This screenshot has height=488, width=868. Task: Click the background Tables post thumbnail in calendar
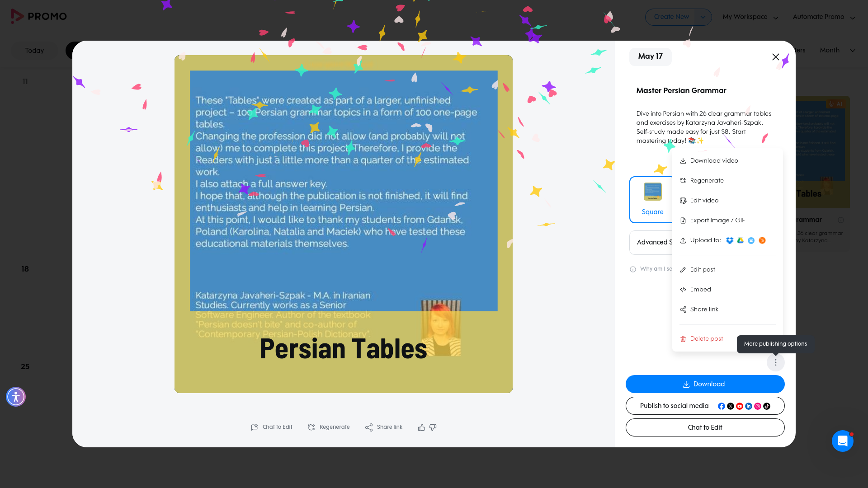coord(822,152)
